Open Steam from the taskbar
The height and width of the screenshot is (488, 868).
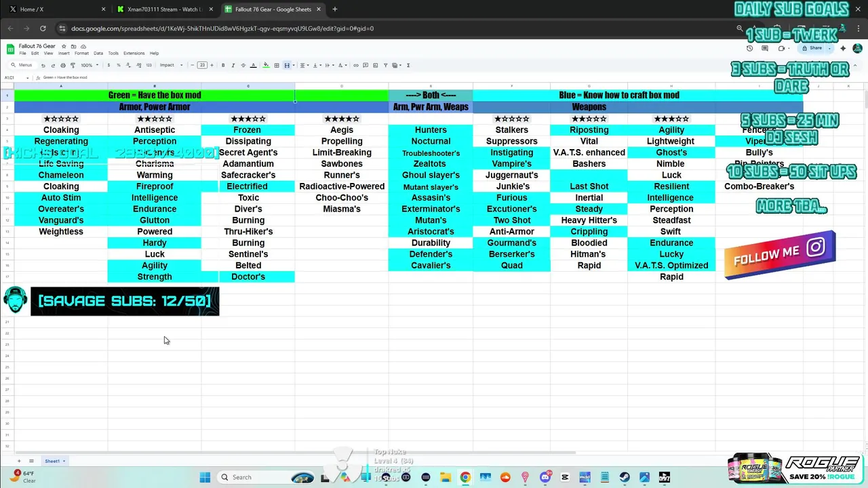[625, 477]
